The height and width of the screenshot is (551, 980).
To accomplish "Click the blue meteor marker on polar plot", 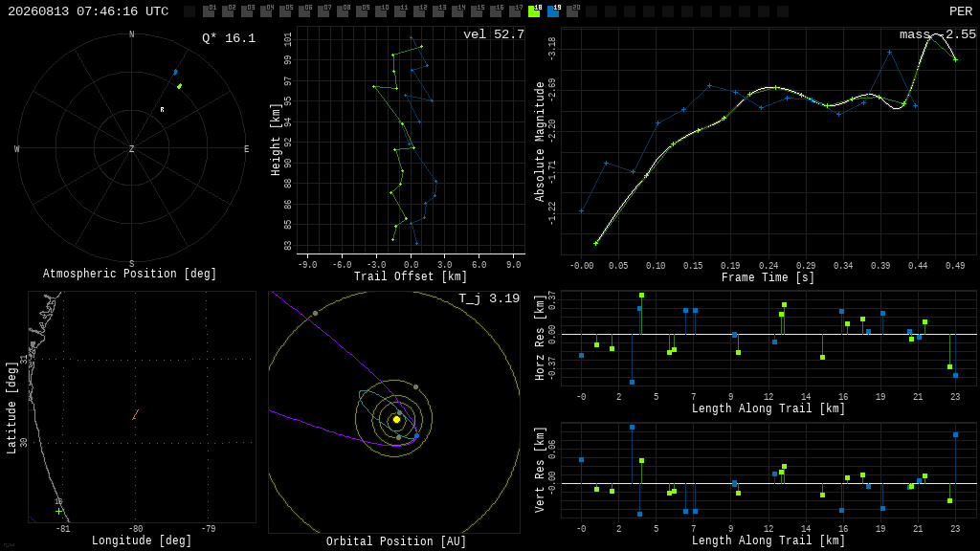I will (176, 73).
